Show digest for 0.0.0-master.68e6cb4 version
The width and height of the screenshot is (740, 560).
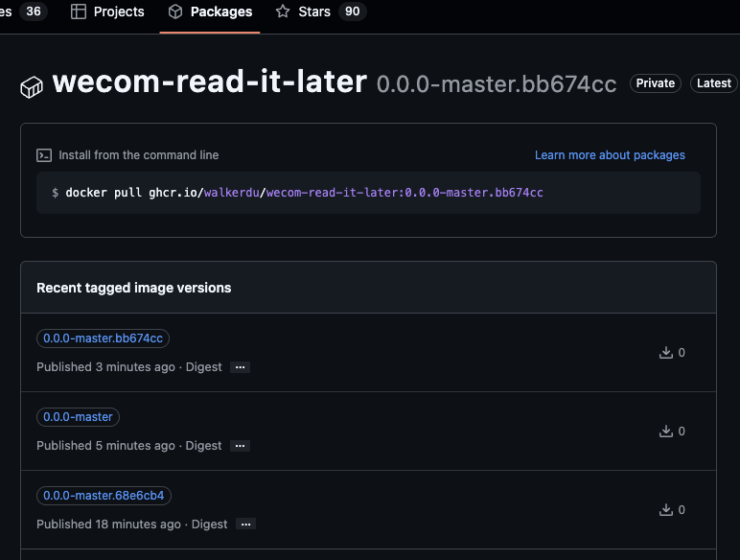coord(245,525)
